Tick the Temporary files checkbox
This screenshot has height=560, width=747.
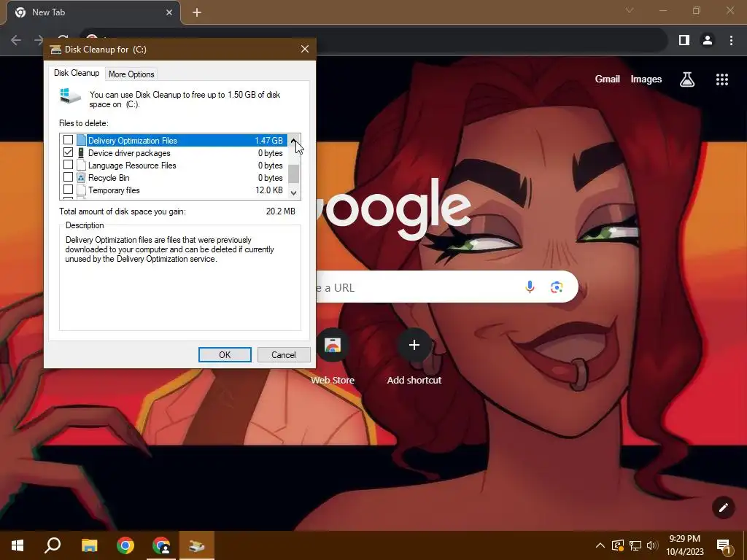pyautogui.click(x=68, y=190)
